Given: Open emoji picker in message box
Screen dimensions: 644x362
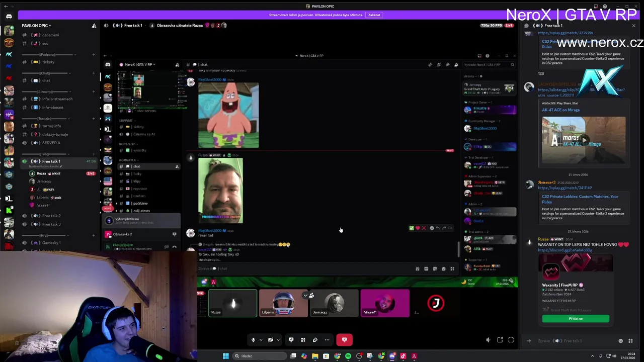Looking at the screenshot, I should [x=620, y=341].
